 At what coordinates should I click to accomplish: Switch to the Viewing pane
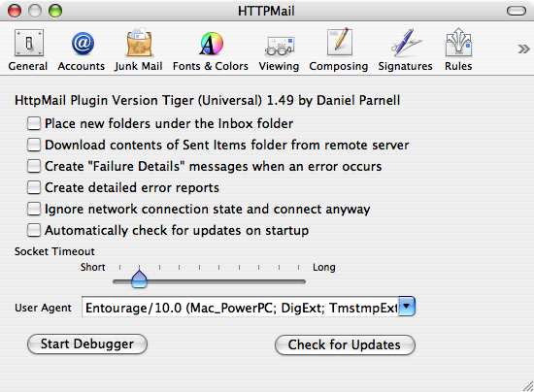(x=279, y=50)
